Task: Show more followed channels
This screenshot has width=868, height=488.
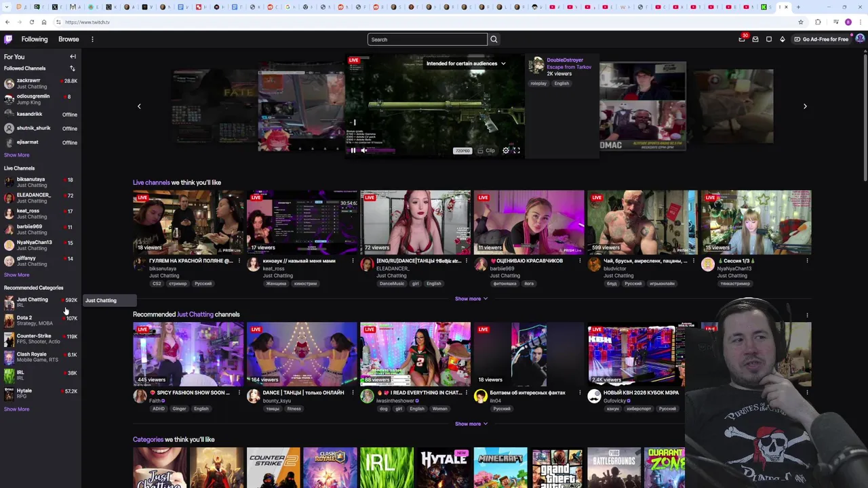Action: (16, 155)
